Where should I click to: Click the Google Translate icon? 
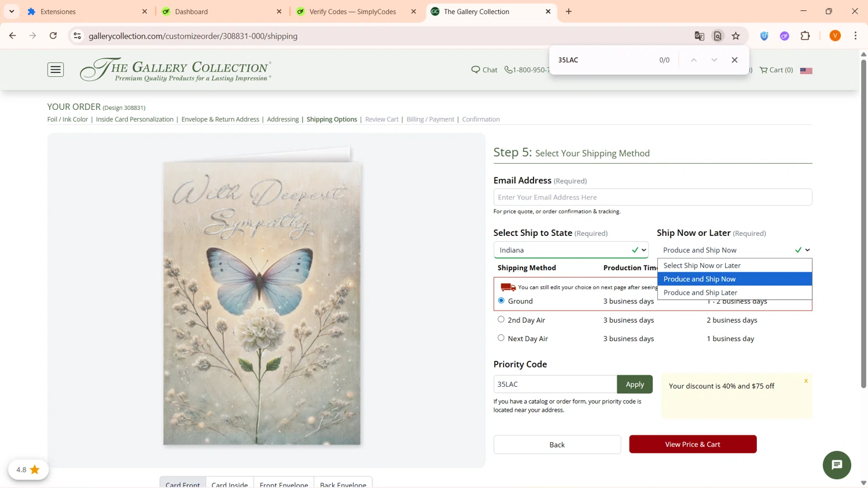[x=699, y=36]
